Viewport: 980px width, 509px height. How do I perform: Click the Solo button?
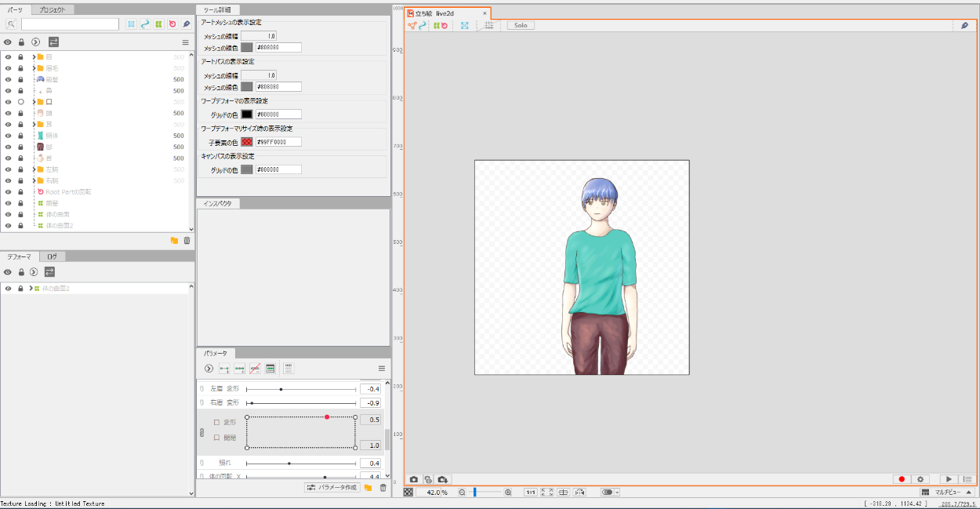tap(521, 26)
